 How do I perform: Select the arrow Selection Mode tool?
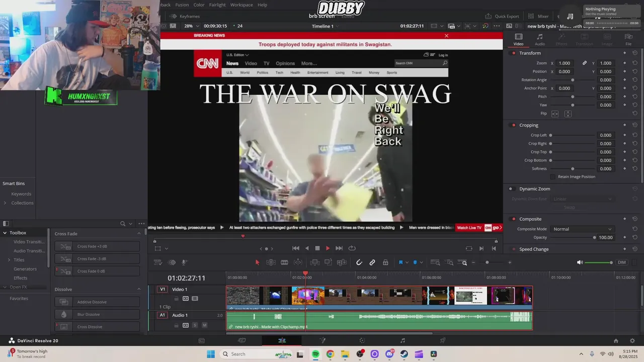pos(257,262)
